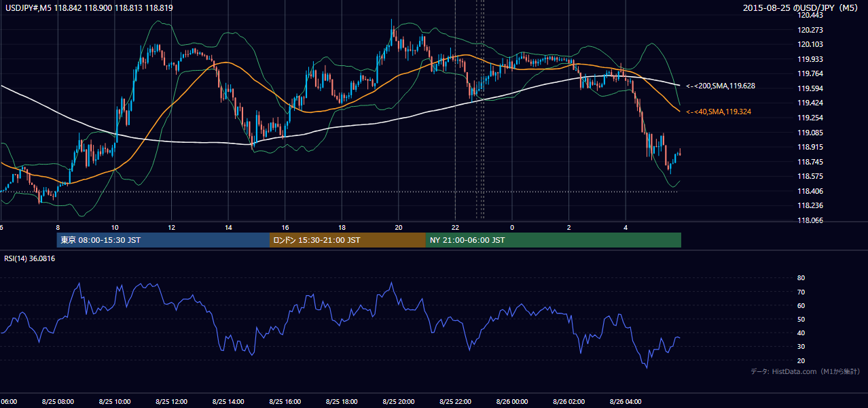This screenshot has width=868, height=408.
Task: Click hour tick 22 under the price chart
Action: click(x=455, y=227)
